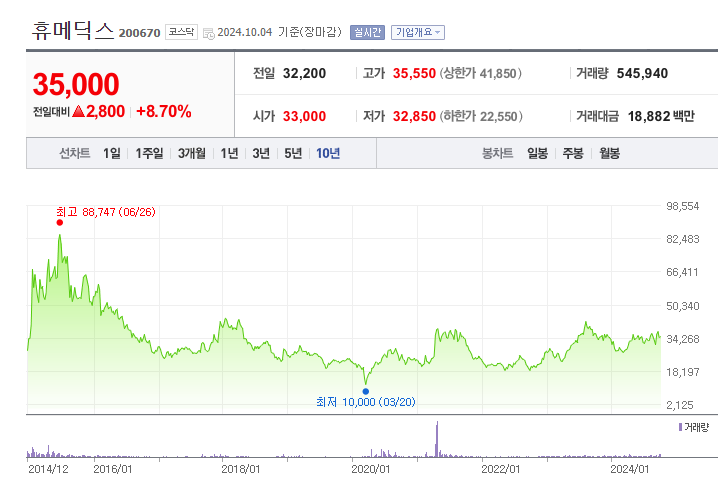Click the 18,197 y-axis price label

683,372
